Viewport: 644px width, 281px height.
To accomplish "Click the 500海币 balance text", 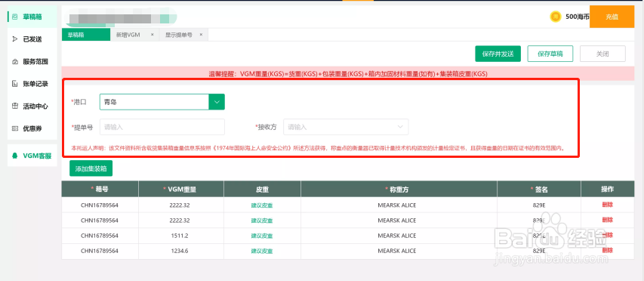I will pyautogui.click(x=578, y=17).
